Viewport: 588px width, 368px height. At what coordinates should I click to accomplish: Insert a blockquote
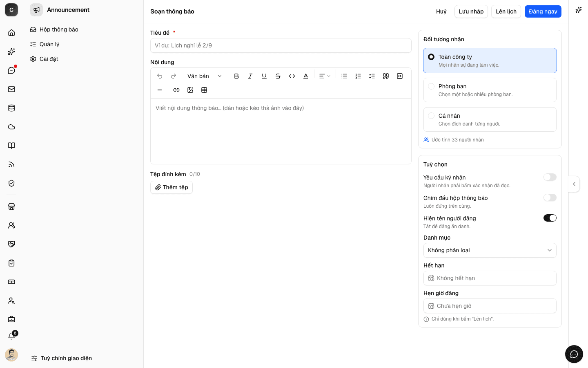point(386,76)
